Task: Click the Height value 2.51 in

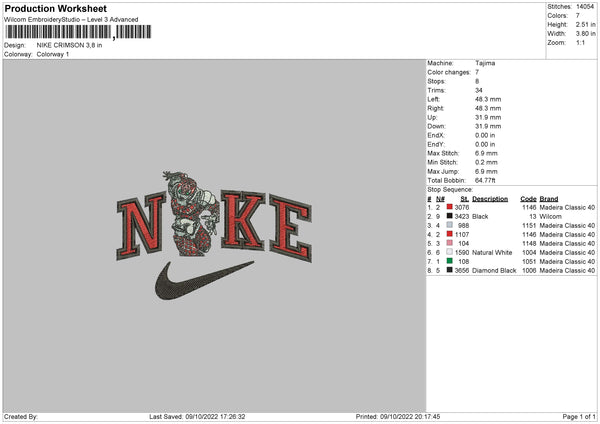Action: pos(585,24)
